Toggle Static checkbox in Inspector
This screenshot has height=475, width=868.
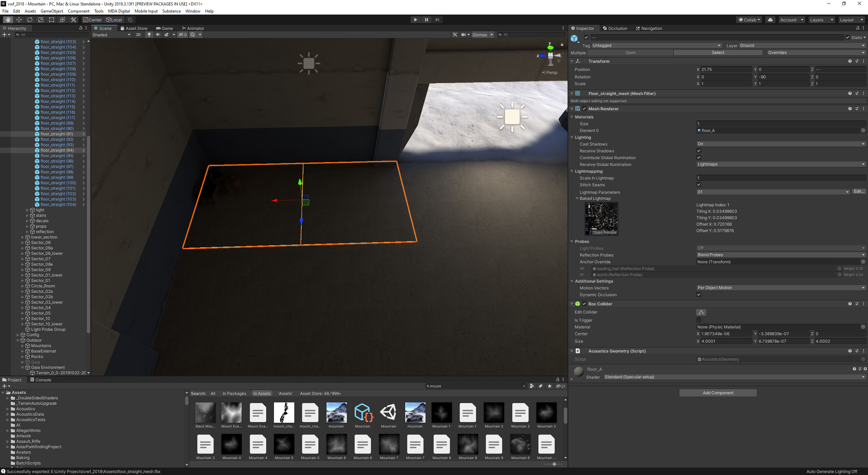[x=847, y=38]
